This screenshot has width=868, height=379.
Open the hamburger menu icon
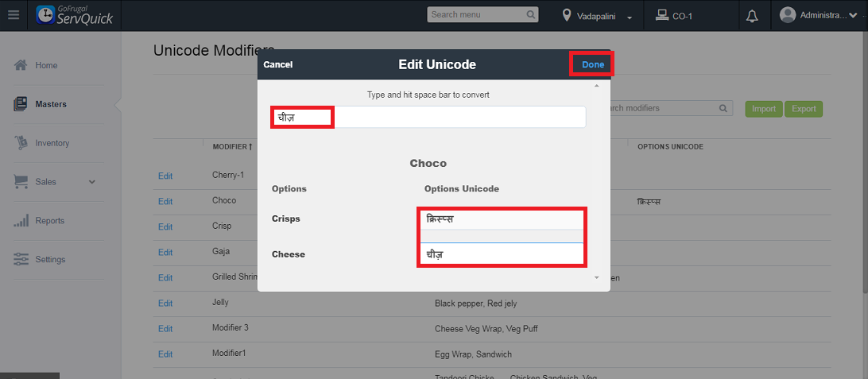click(x=14, y=15)
